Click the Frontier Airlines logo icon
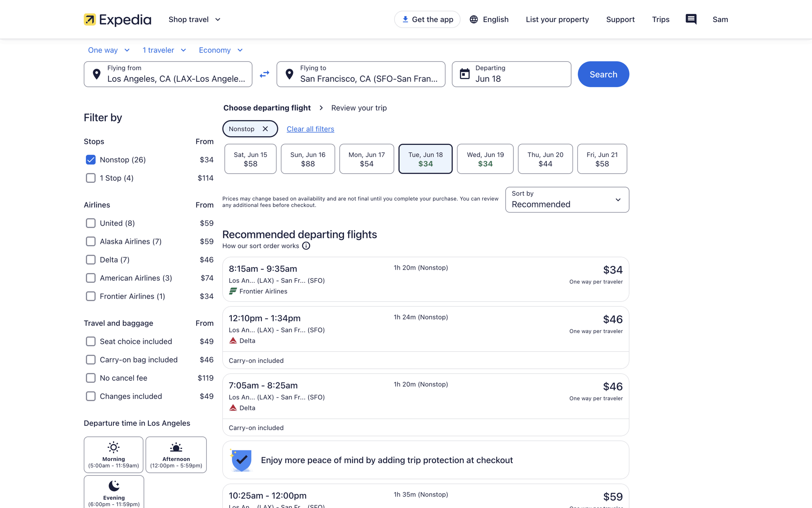Viewport: 812px width, 508px height. click(x=233, y=291)
